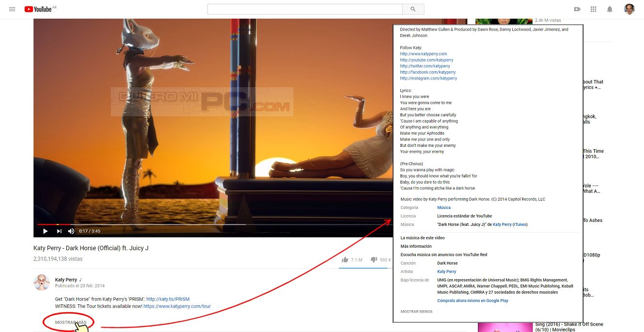Open the upload video camera icon
Viewport: 644px width, 332px height.
[577, 9]
